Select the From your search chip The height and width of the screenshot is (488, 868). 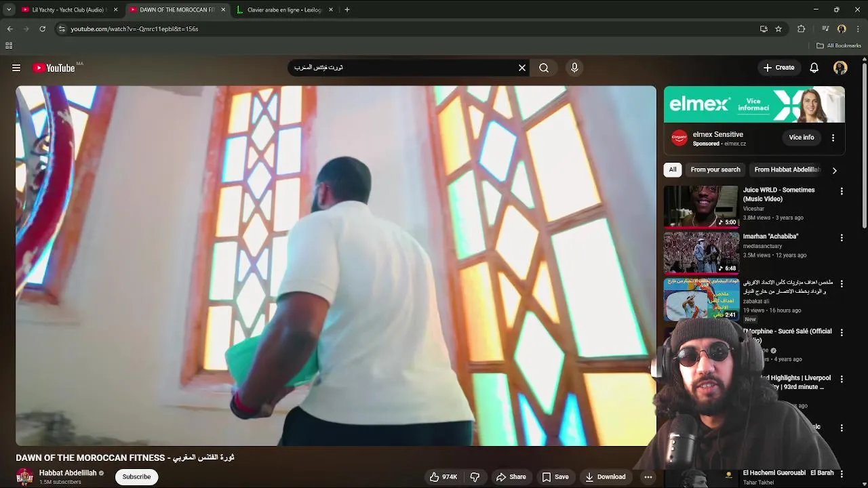click(715, 169)
